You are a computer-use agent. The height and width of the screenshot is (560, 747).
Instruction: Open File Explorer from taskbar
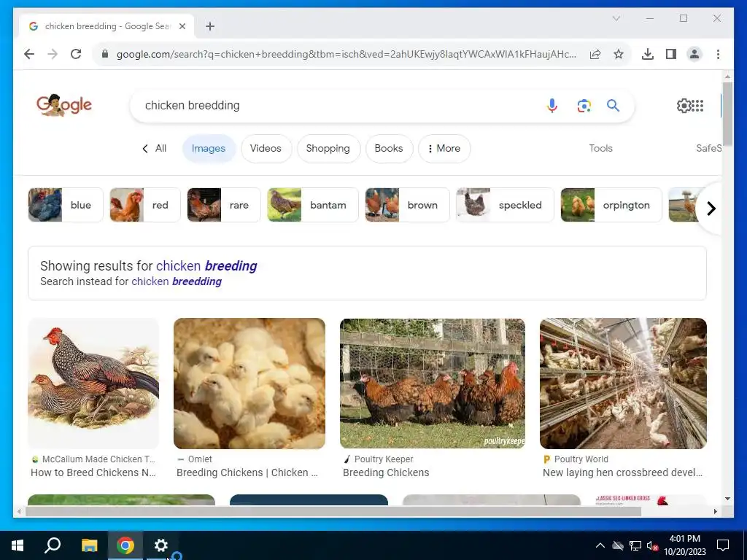point(89,545)
